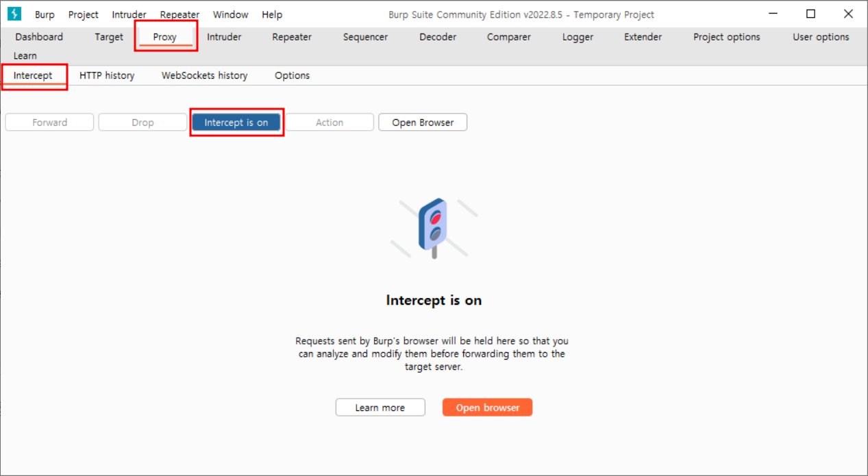The image size is (868, 476).
Task: Click the Drop button
Action: 143,123
